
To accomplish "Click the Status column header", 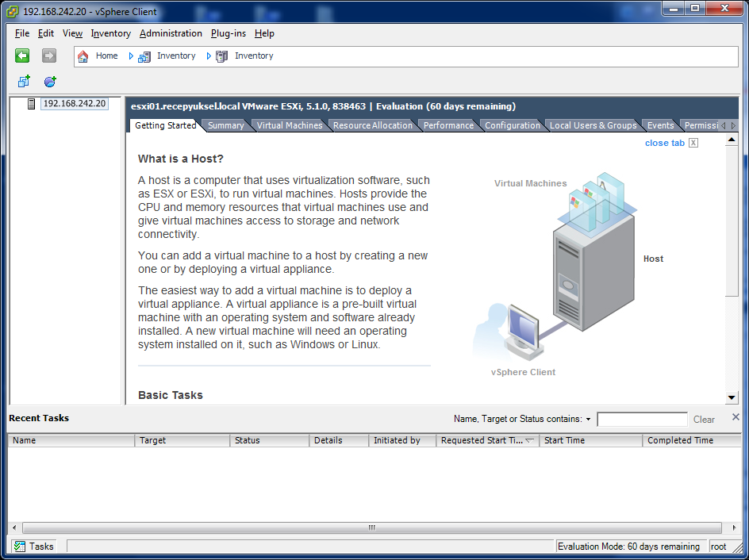I will click(x=270, y=441).
